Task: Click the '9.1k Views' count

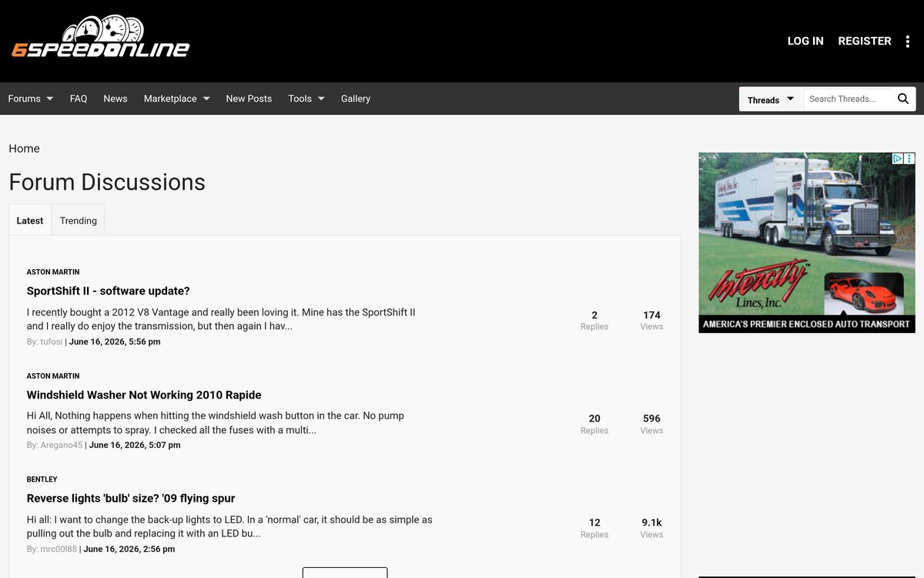Action: pos(651,528)
